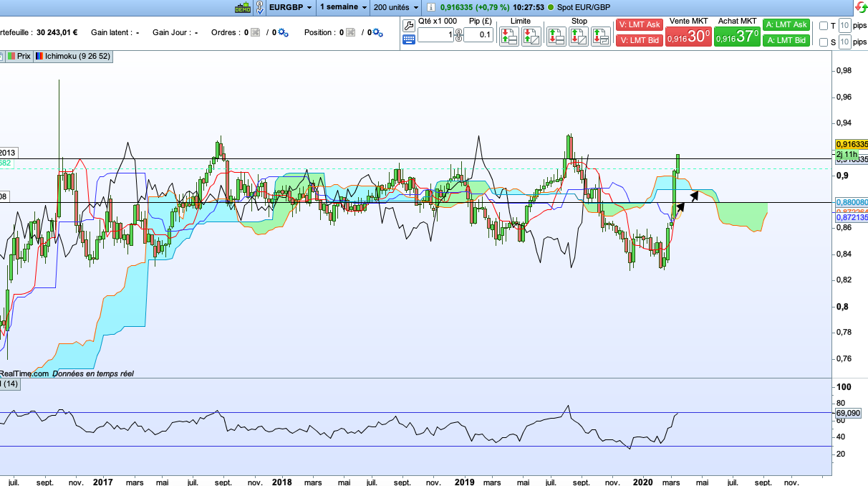Select the Ichimoku (9 26 52) tab
The image size is (868, 486).
click(x=72, y=56)
